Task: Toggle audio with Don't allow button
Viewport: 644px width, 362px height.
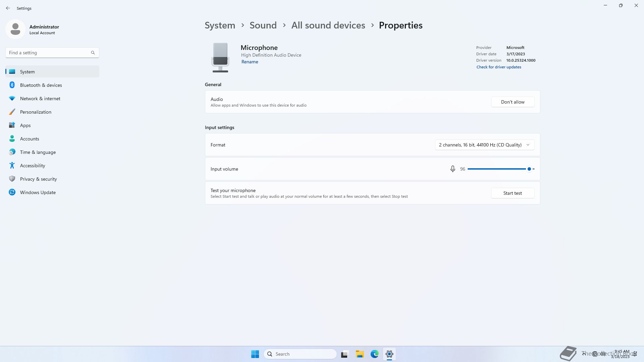Action: pyautogui.click(x=513, y=102)
